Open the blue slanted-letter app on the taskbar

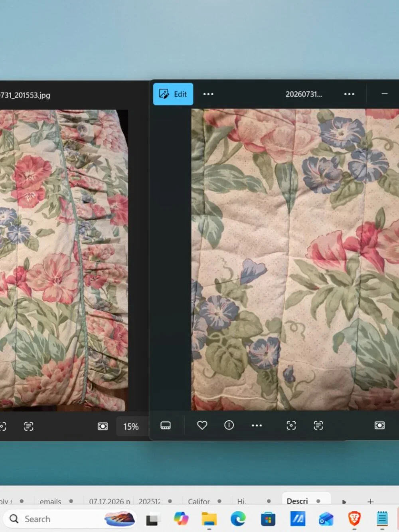click(298, 519)
